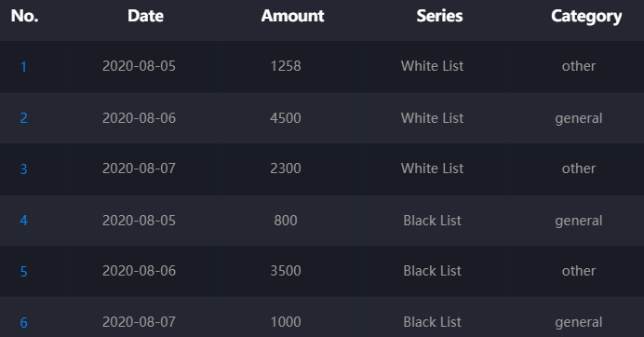Select the amount cell showing 1258
644x337 pixels.
pos(286,66)
